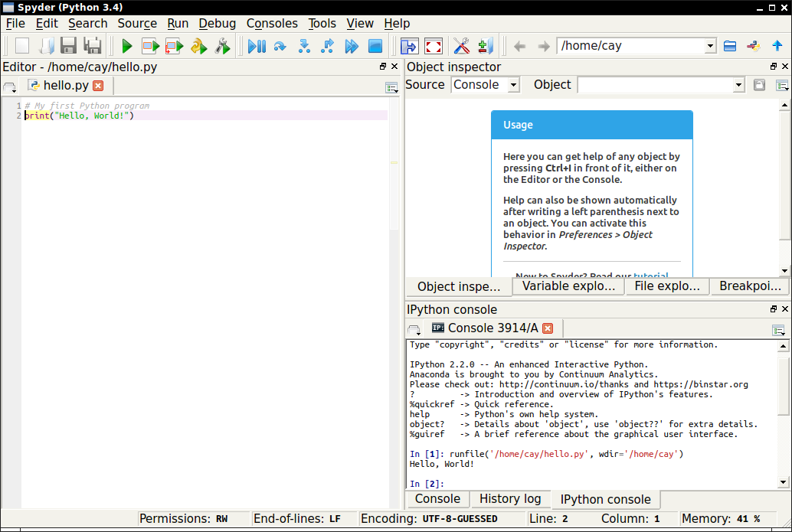Click the IPython console vertical scrollbar

(x=783, y=414)
